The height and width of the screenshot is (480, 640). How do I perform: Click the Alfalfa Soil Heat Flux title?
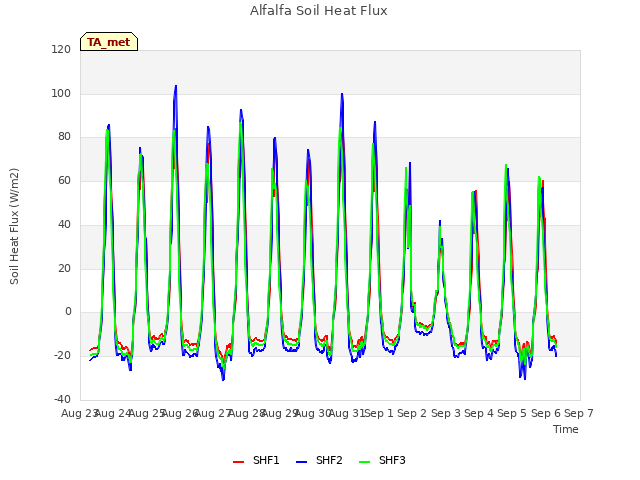[319, 11]
